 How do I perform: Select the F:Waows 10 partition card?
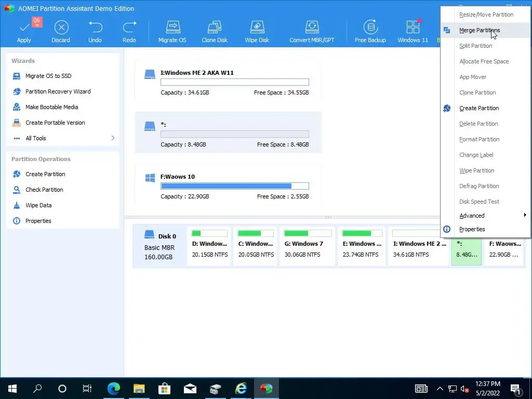(x=228, y=185)
